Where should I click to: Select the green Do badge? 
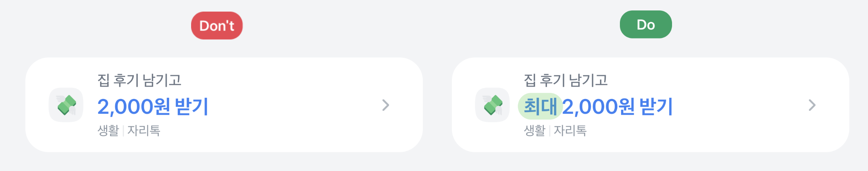coord(646,24)
